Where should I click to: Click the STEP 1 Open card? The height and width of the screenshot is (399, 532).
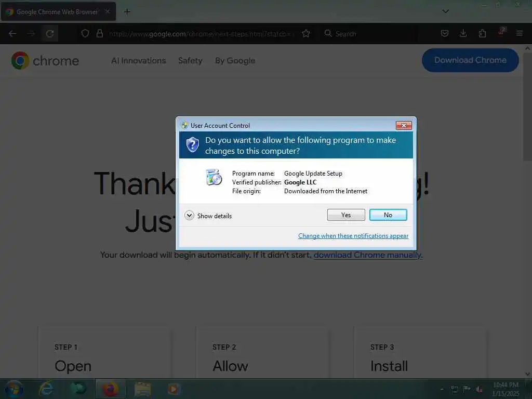(x=105, y=353)
